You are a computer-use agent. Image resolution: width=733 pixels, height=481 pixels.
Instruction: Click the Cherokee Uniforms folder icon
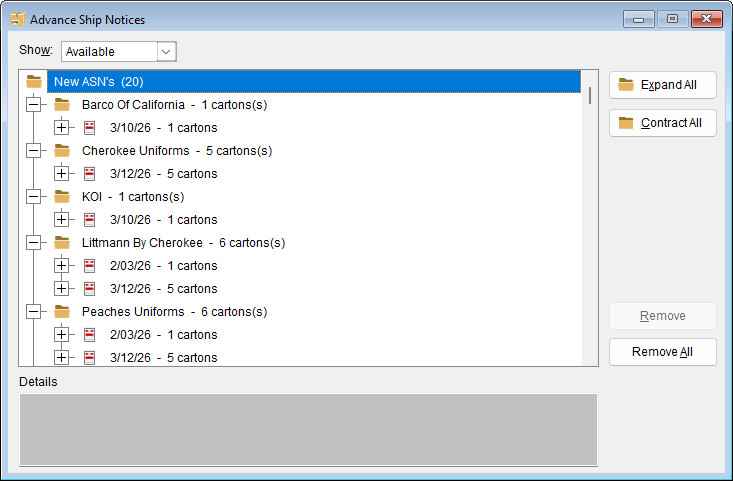62,151
